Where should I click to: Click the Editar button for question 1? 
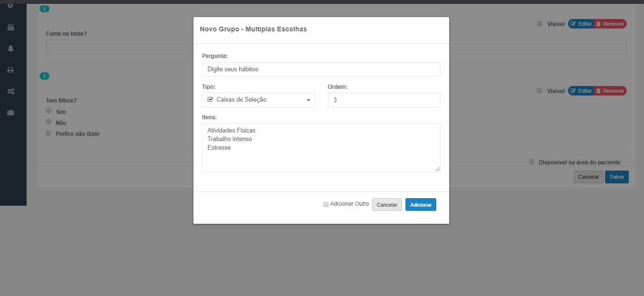tap(581, 24)
